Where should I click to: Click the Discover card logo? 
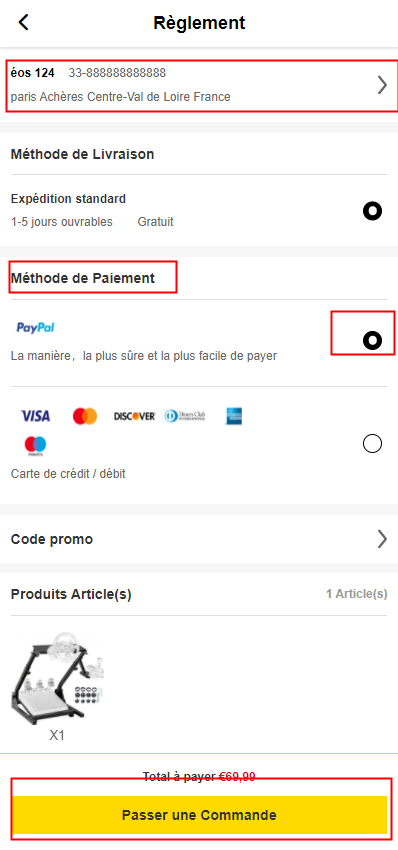pyautogui.click(x=134, y=416)
